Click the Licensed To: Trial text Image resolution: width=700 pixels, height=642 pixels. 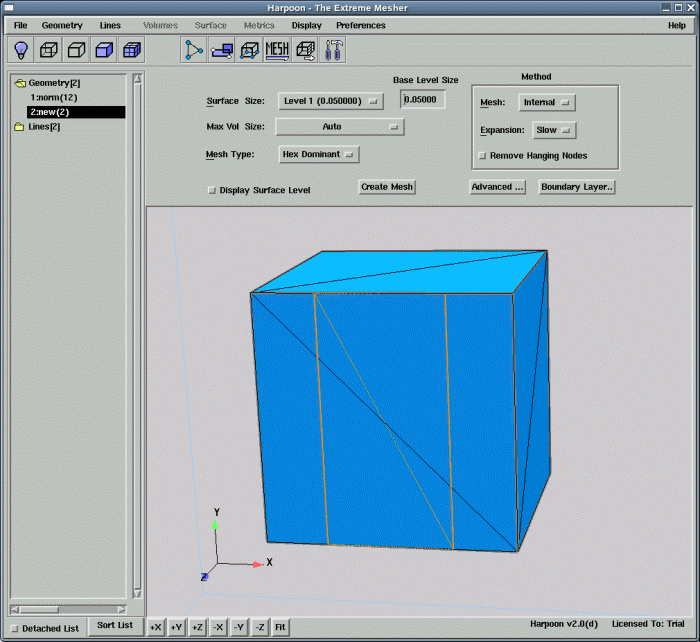pyautogui.click(x=648, y=624)
